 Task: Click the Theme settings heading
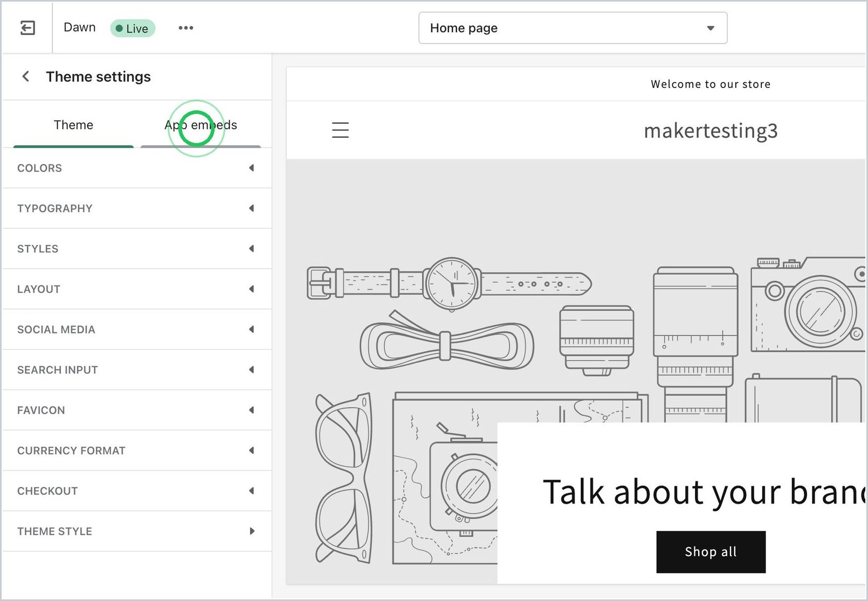click(98, 77)
